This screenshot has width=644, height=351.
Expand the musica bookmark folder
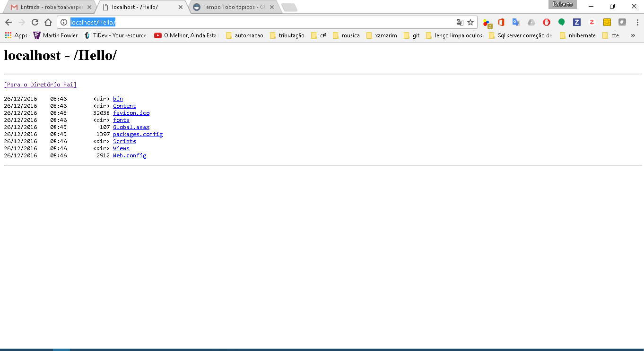point(346,35)
